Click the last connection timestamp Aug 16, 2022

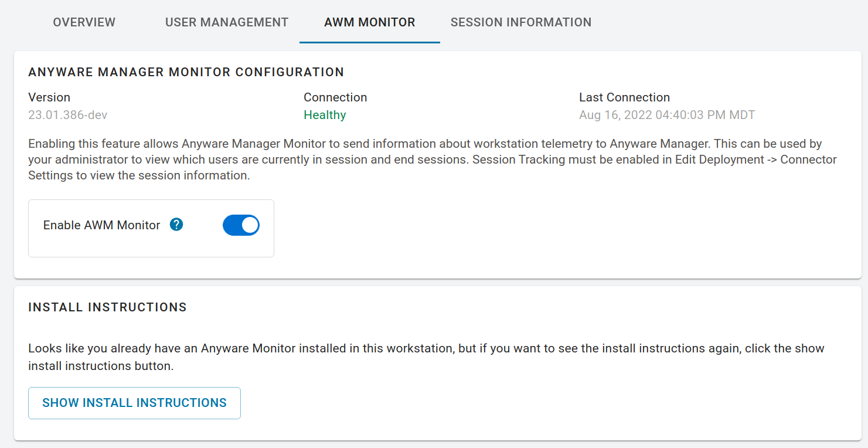pyautogui.click(x=667, y=115)
